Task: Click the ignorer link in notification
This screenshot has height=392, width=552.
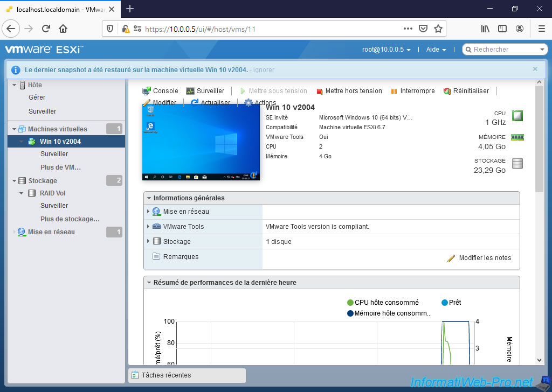Action: tap(264, 70)
